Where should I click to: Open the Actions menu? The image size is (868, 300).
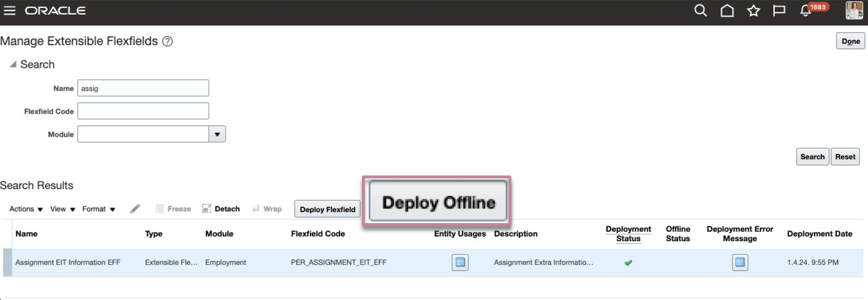click(26, 209)
